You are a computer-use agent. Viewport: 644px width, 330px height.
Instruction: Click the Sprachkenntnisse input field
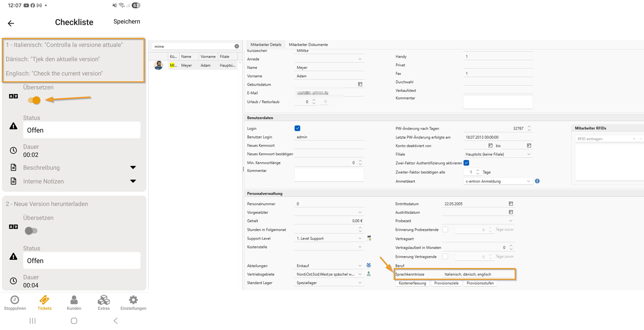477,274
